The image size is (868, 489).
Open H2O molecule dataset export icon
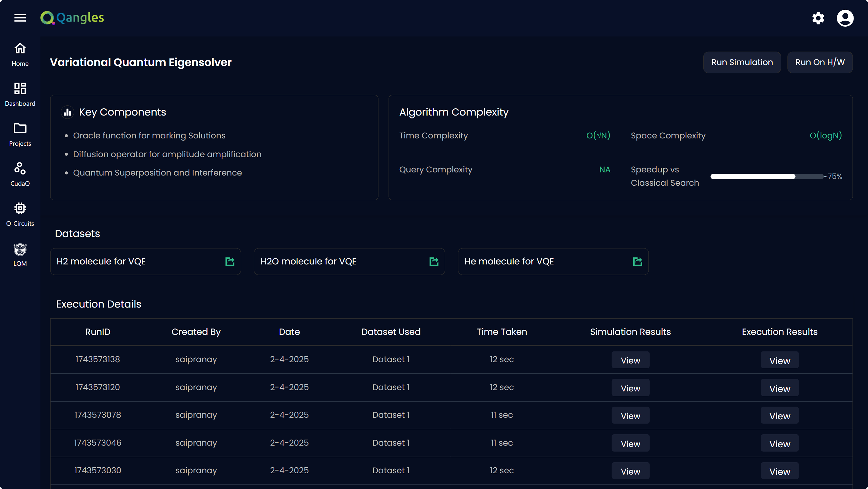[x=434, y=262]
